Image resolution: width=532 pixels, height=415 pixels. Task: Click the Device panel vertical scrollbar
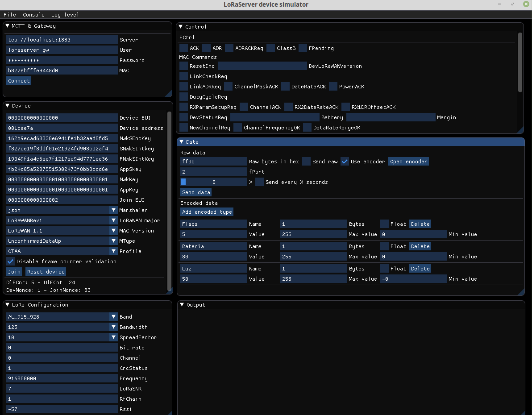coord(170,201)
